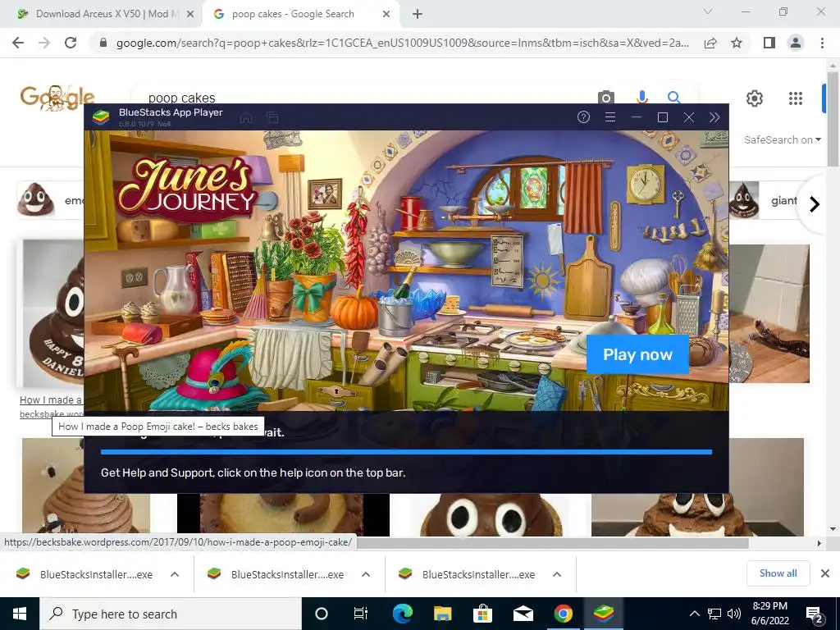The width and height of the screenshot is (840, 630).
Task: Open Google quick settings gear
Action: (x=755, y=98)
